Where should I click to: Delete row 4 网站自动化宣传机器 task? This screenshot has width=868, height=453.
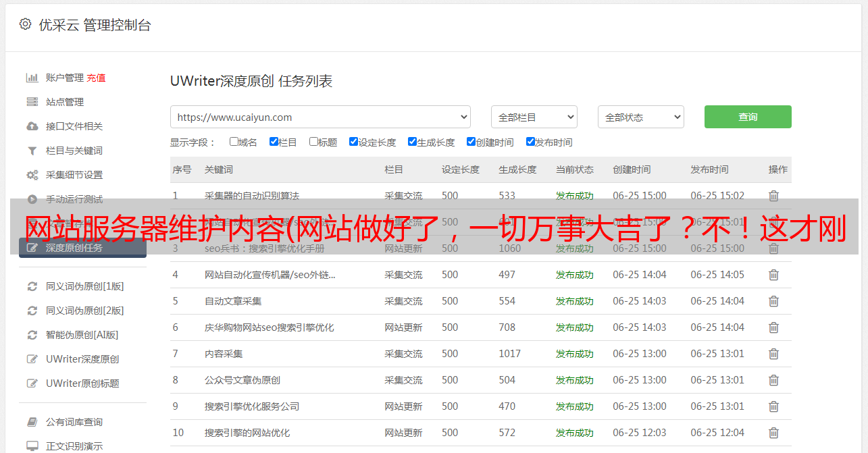coord(773,275)
